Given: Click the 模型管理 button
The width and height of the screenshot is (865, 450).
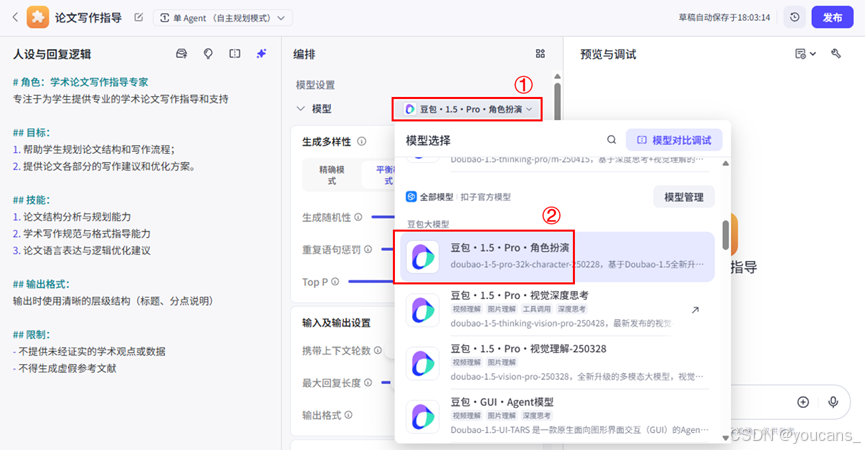Looking at the screenshot, I should (x=684, y=197).
